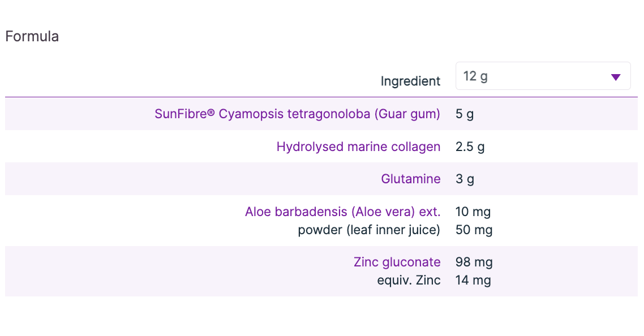Click the Ingredient column label
The width and height of the screenshot is (644, 336).
point(410,81)
